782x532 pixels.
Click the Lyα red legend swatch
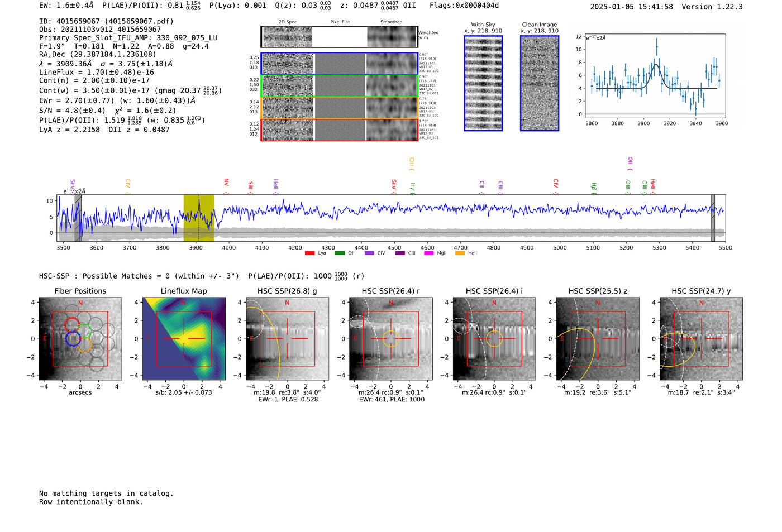[309, 253]
